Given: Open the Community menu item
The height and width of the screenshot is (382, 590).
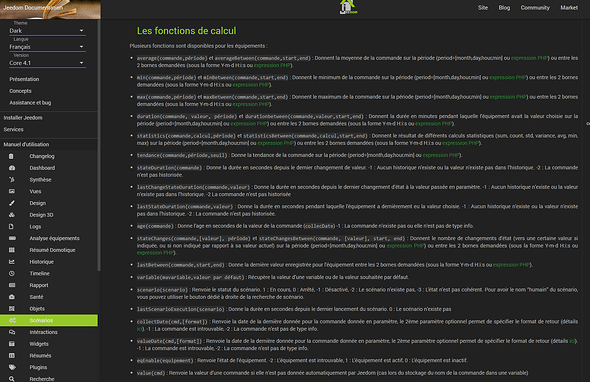Looking at the screenshot, I should pyautogui.click(x=535, y=8).
